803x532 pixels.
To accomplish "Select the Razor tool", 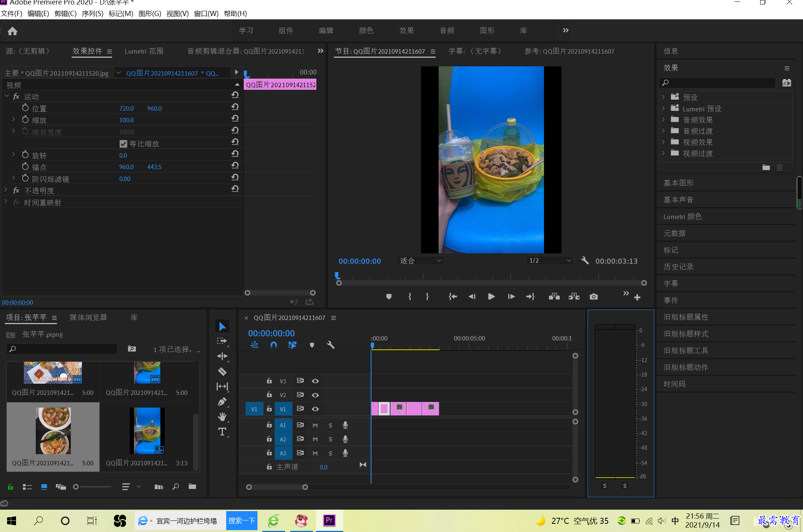I will [222, 371].
